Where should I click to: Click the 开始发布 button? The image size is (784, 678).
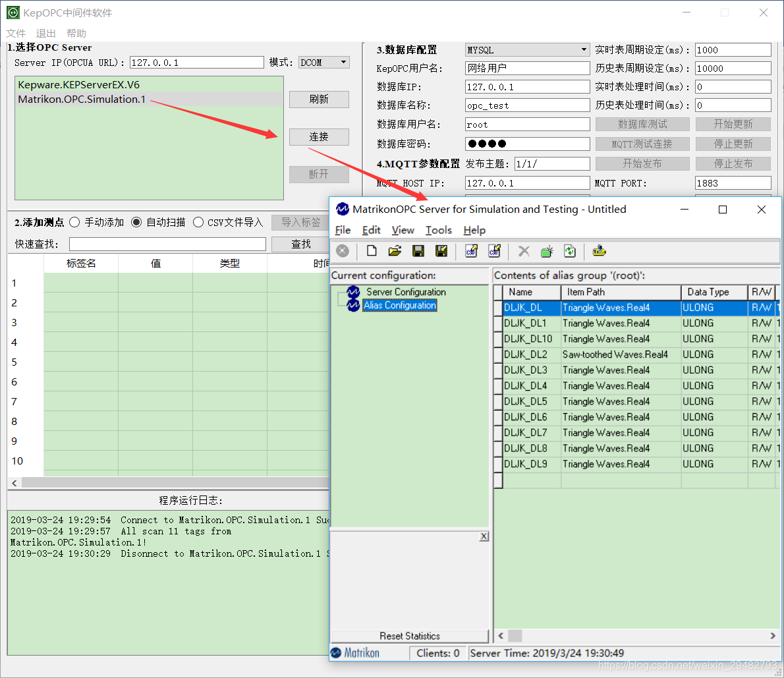pyautogui.click(x=642, y=163)
